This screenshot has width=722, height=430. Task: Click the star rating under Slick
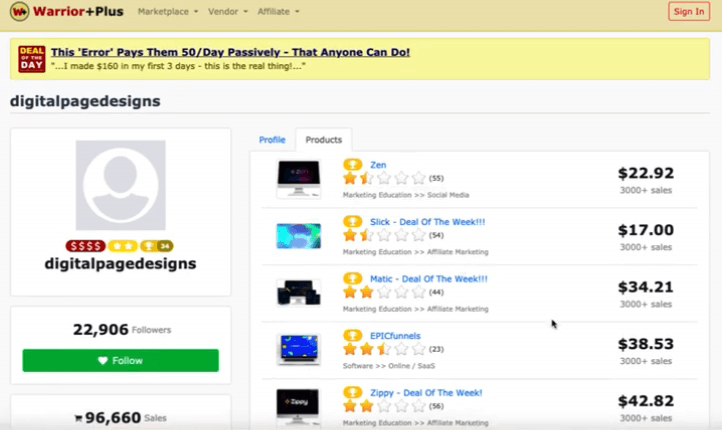pyautogui.click(x=384, y=235)
